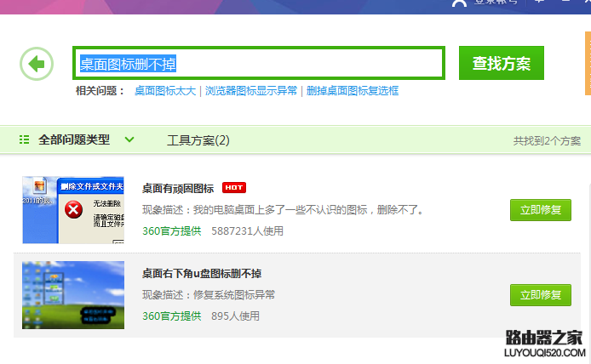Viewport: 591px width, 364px height.
Task: Click the user account avatar icon
Action: click(459, 3)
